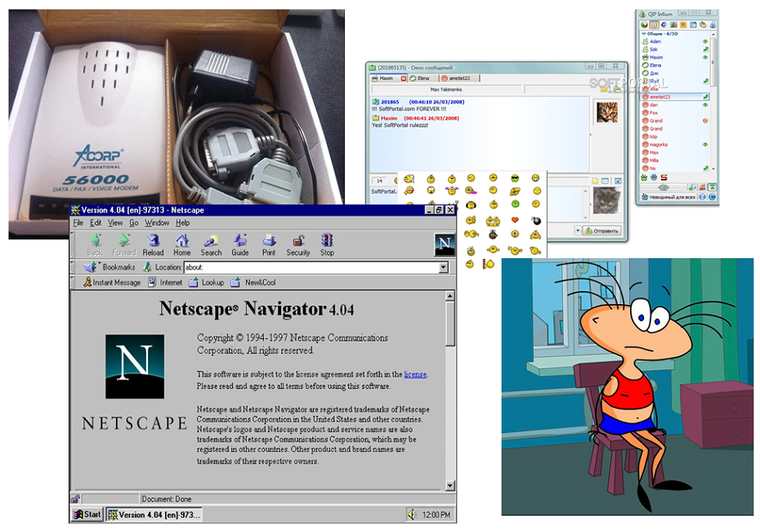Click the red heart emoticon
The width and height of the screenshot is (760, 532).
pos(515,220)
